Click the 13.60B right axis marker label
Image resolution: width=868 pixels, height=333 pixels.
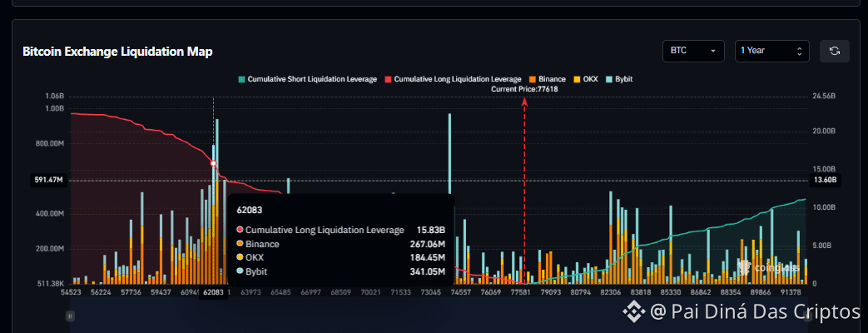[825, 181]
